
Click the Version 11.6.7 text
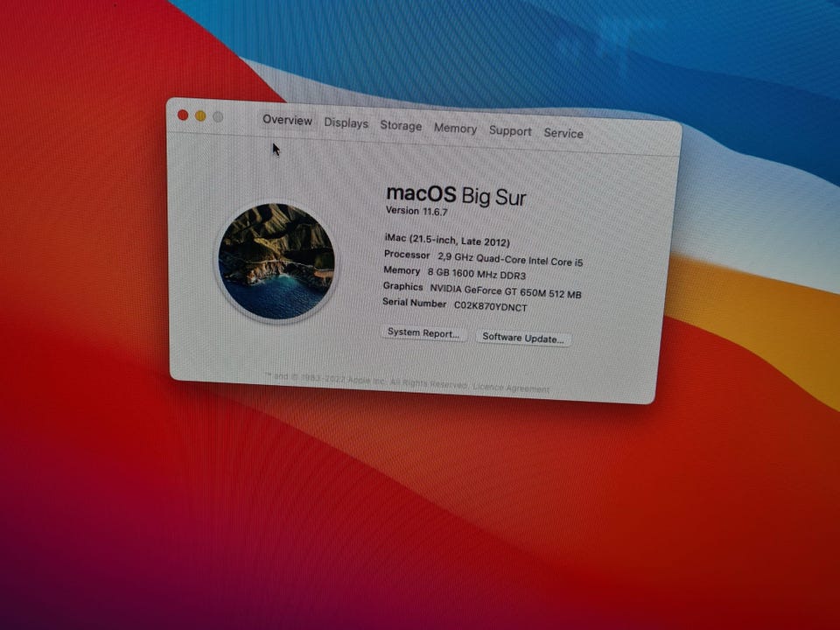416,211
